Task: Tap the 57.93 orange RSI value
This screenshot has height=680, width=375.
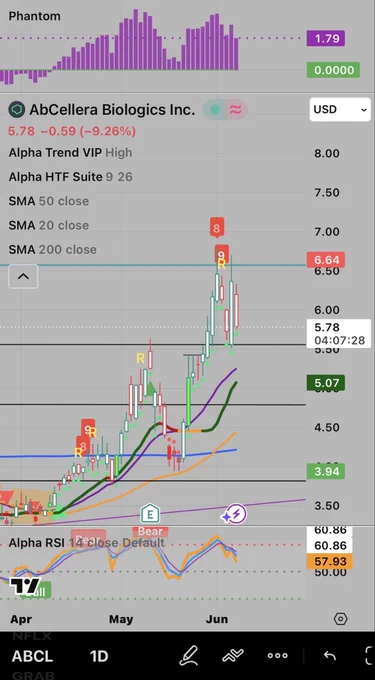Action: [x=329, y=562]
